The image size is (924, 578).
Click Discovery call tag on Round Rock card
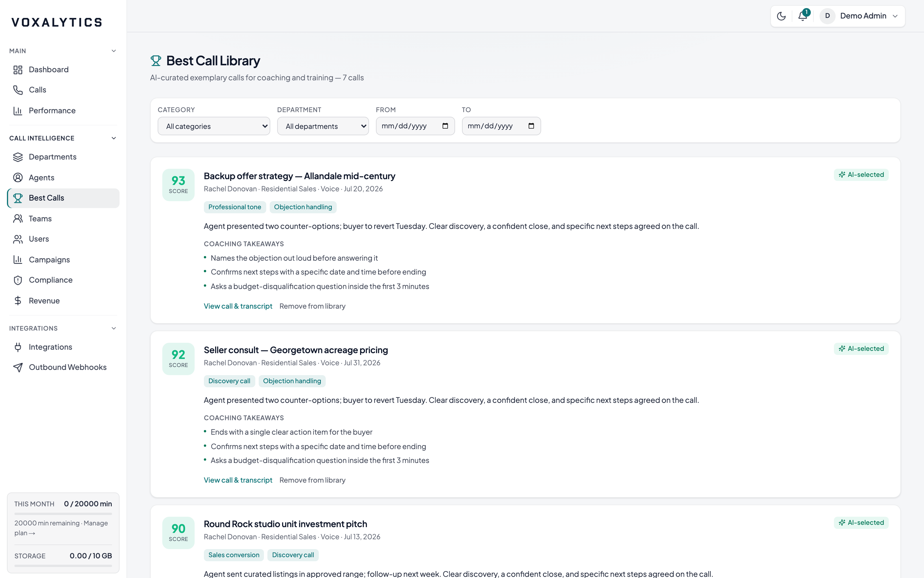293,555
